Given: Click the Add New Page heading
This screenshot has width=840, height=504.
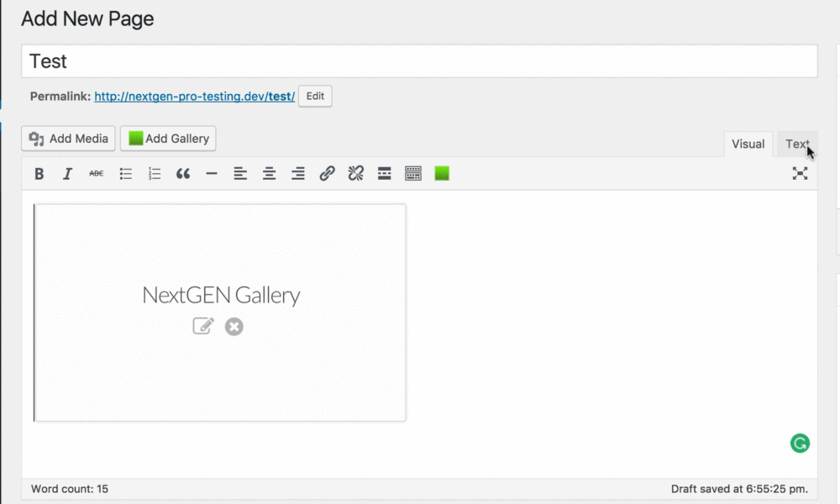Looking at the screenshot, I should (x=87, y=18).
